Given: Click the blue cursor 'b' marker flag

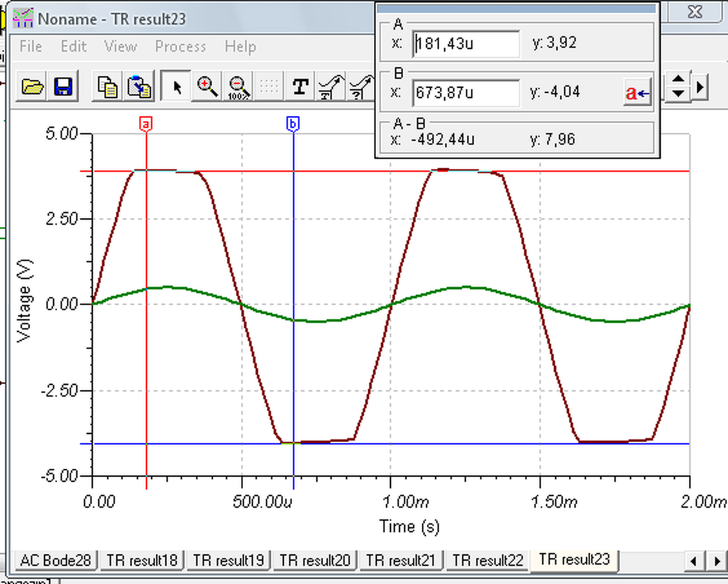Looking at the screenshot, I should (x=293, y=124).
